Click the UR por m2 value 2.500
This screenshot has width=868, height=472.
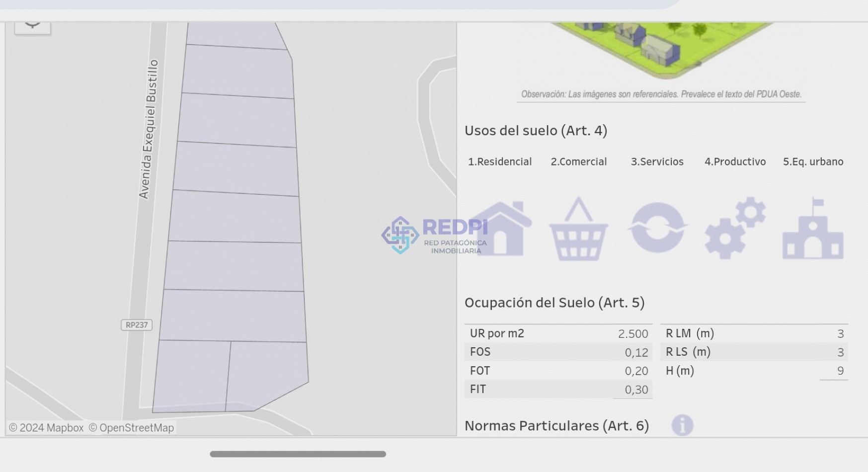[632, 334]
